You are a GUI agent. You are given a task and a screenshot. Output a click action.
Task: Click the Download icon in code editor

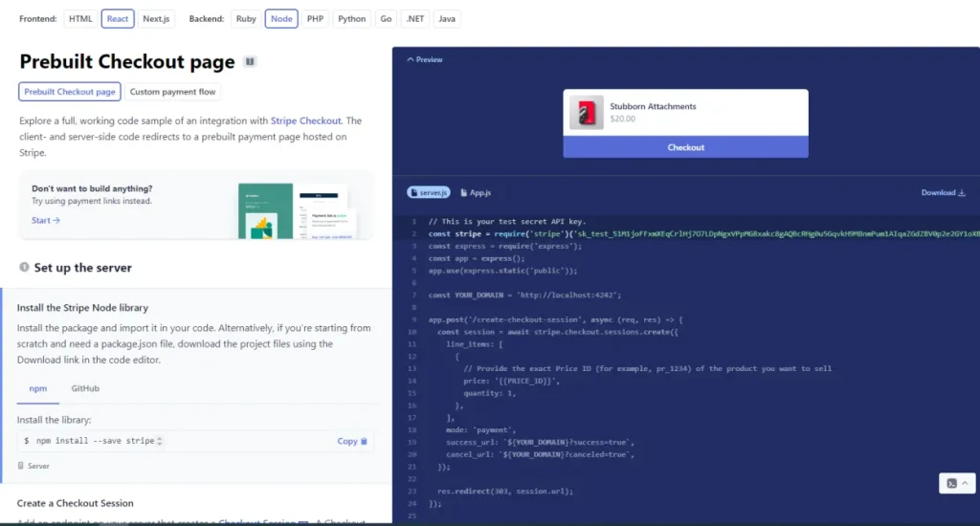tap(962, 193)
